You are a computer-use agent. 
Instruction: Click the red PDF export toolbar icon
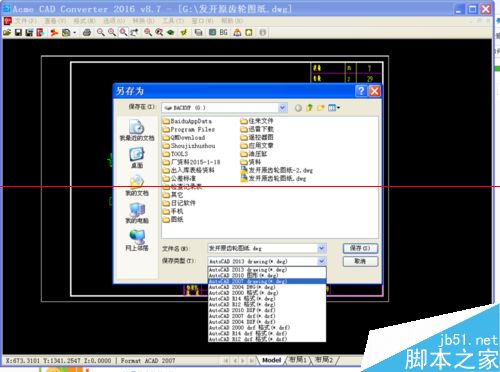point(40,32)
